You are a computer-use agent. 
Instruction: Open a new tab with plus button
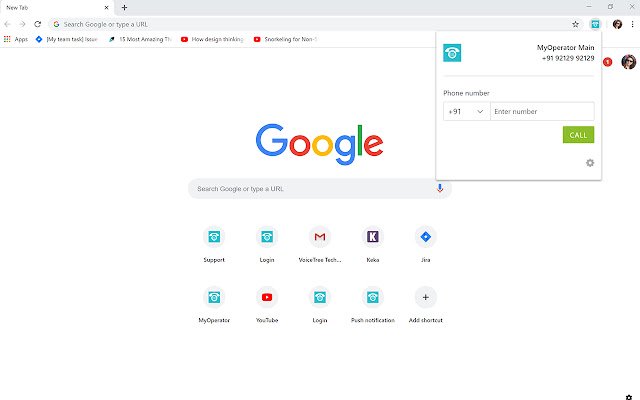(124, 7)
